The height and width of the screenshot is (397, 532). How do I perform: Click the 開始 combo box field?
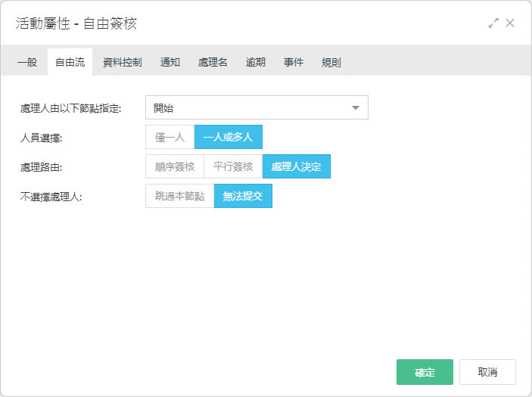(x=257, y=107)
